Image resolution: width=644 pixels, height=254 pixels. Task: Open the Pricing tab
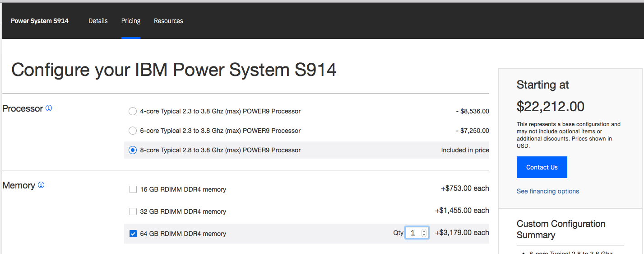point(131,21)
